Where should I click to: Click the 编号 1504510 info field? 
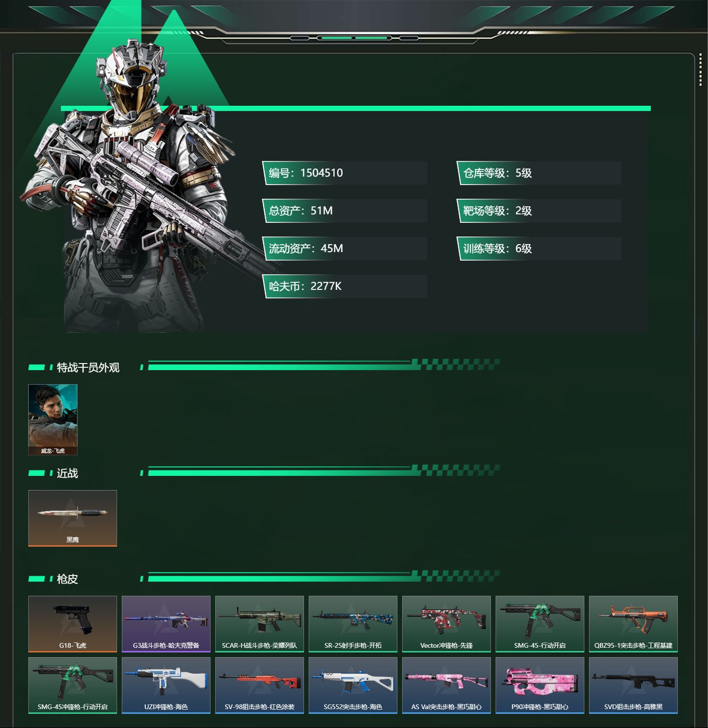click(345, 173)
